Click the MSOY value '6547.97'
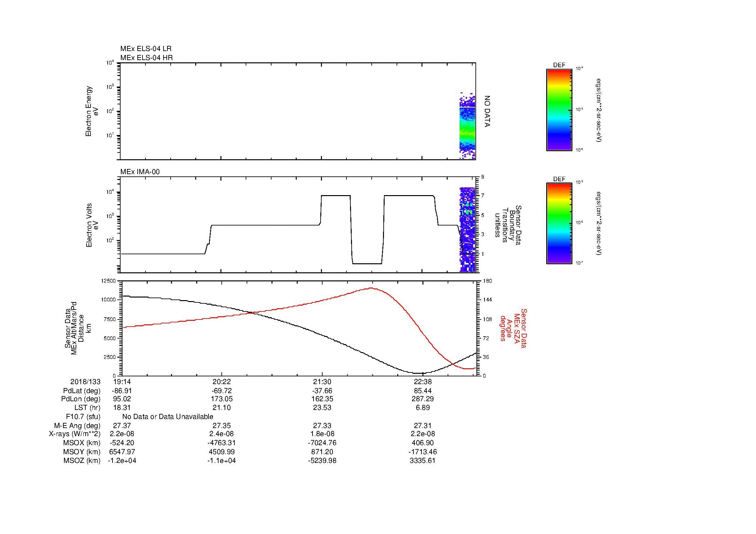 (x=122, y=452)
